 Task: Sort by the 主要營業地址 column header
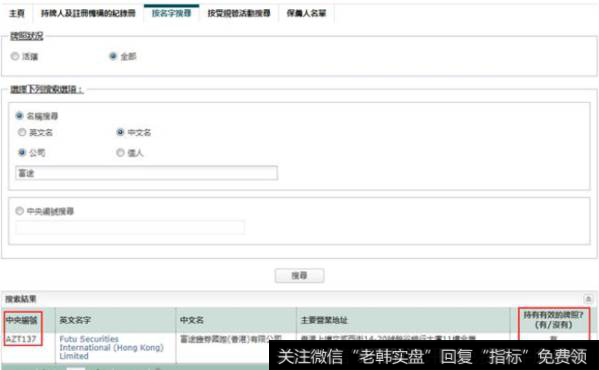324,320
